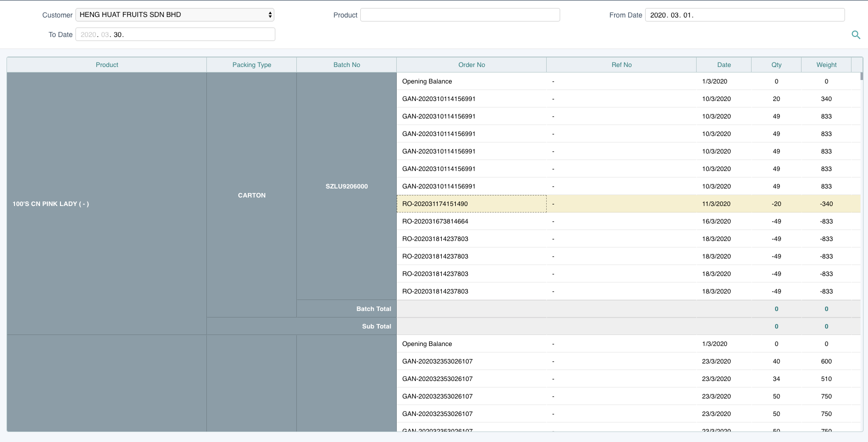
Task: Focus the Product input field
Action: (460, 14)
